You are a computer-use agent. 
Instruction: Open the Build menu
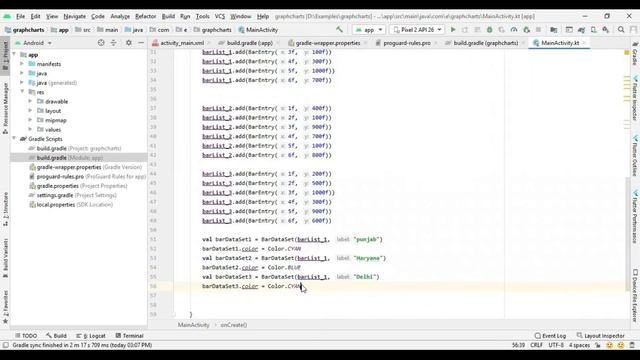click(x=168, y=16)
